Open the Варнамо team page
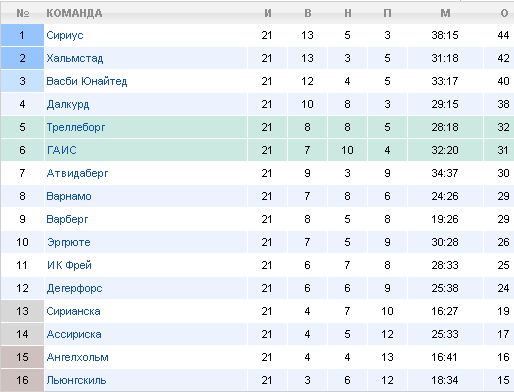This screenshot has height=392, width=514. point(69,196)
